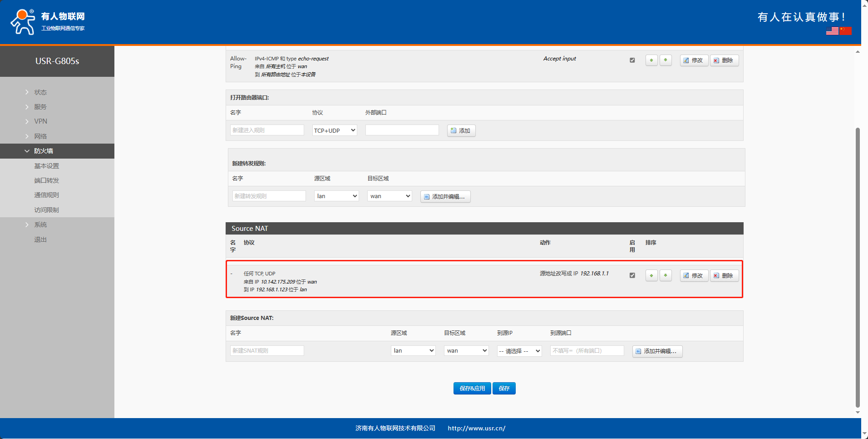Click the 新建SNAT规则 name input field
The image size is (868, 439).
[x=267, y=351]
